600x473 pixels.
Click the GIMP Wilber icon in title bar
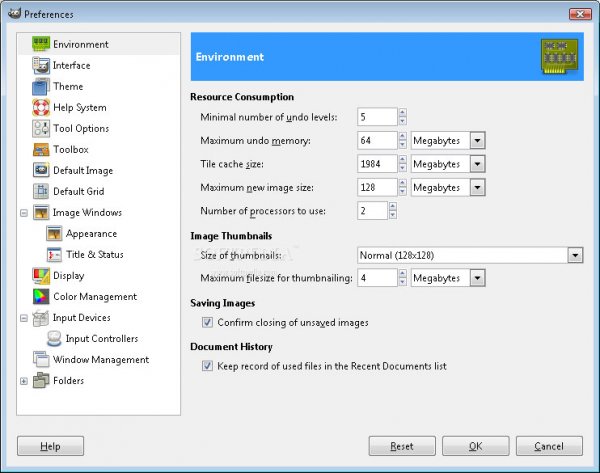click(14, 13)
